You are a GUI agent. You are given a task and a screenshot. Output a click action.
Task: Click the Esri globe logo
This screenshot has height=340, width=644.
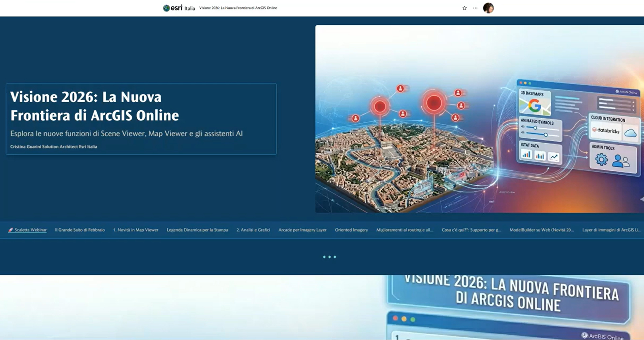click(166, 8)
